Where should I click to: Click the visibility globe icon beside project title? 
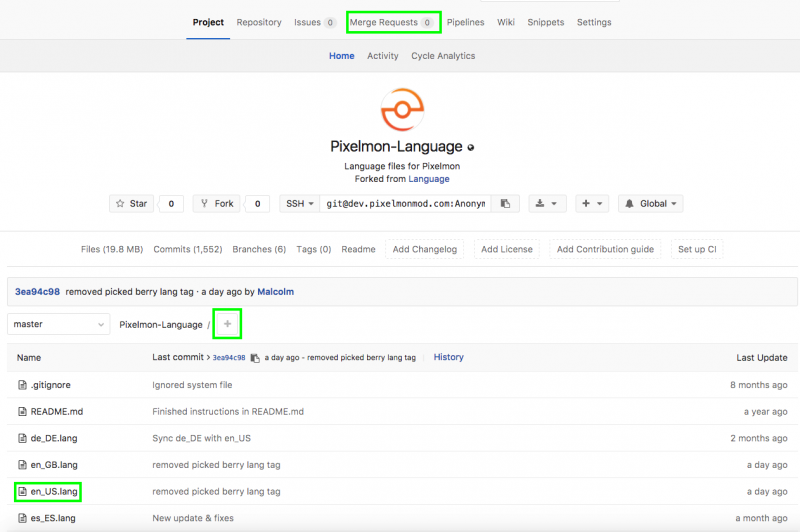tap(471, 147)
